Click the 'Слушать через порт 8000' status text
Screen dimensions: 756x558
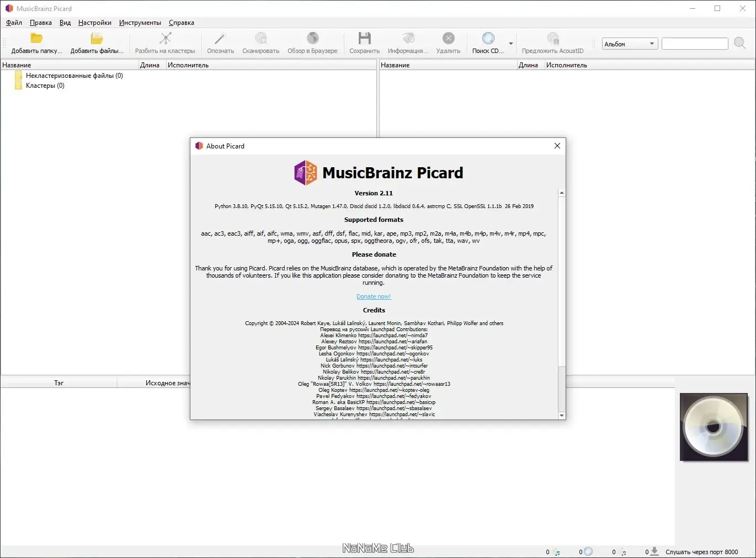click(701, 552)
